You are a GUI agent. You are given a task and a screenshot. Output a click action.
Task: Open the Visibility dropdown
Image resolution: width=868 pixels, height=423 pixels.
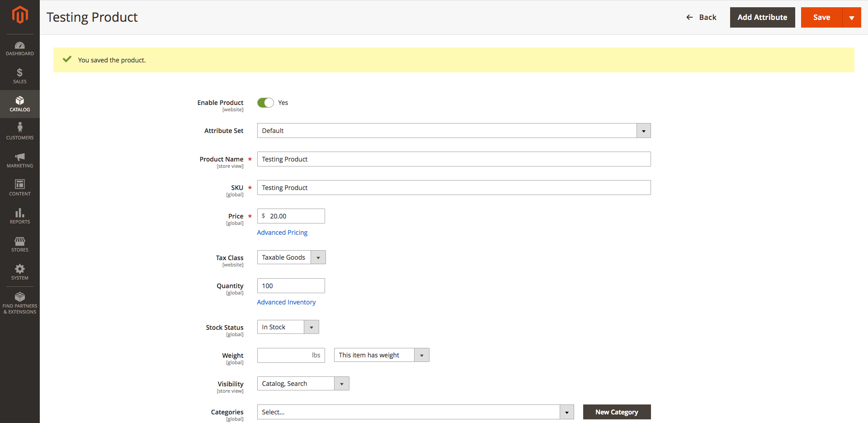[303, 384]
